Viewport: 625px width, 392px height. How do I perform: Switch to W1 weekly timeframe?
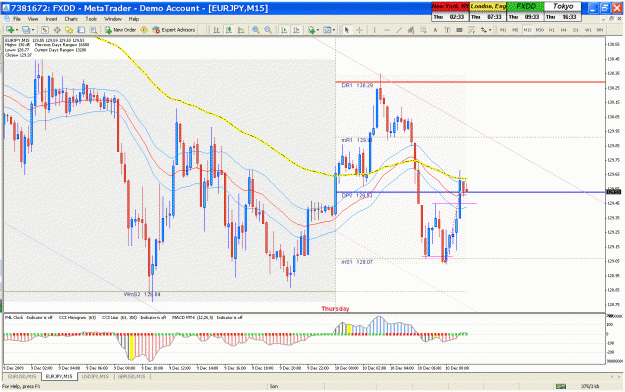(588, 30)
